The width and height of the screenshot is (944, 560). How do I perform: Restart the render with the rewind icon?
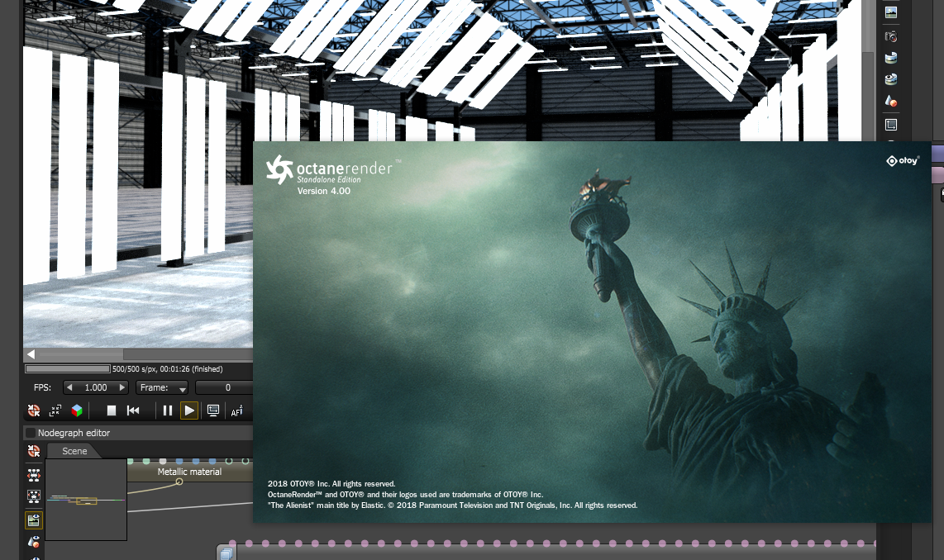pos(133,411)
